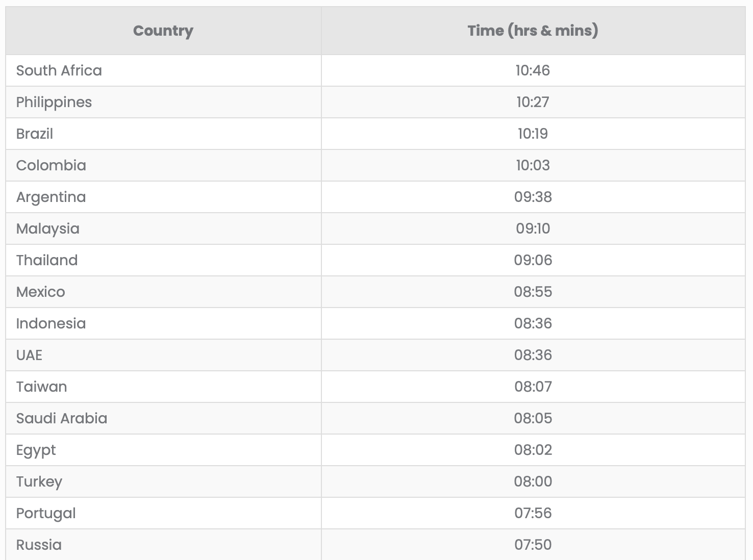
Task: Click the 08:07 time for Taiwan
Action: click(533, 387)
